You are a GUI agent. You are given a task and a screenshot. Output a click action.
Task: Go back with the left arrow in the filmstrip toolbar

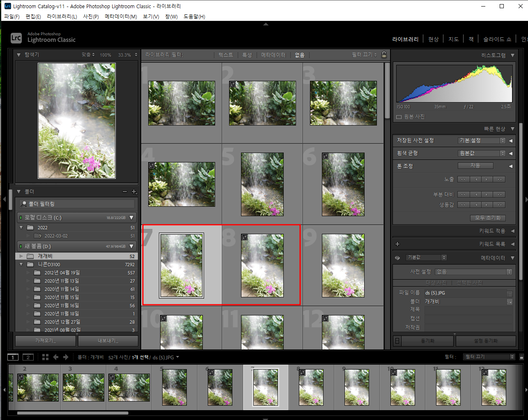(56, 357)
